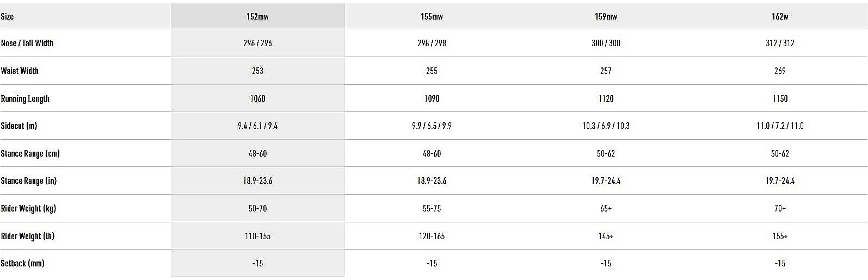This screenshot has width=868, height=280.
Task: Select the 1060 running length cell
Action: click(257, 98)
